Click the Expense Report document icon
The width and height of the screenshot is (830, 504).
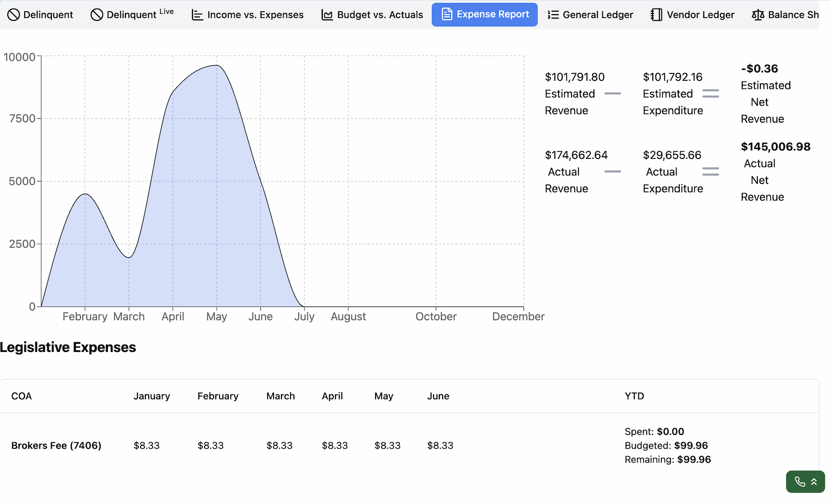447,14
